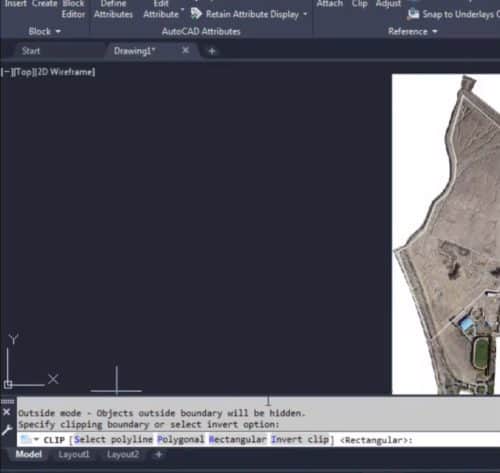Click the Clip reference button
This screenshot has width=500, height=473.
(x=359, y=4)
